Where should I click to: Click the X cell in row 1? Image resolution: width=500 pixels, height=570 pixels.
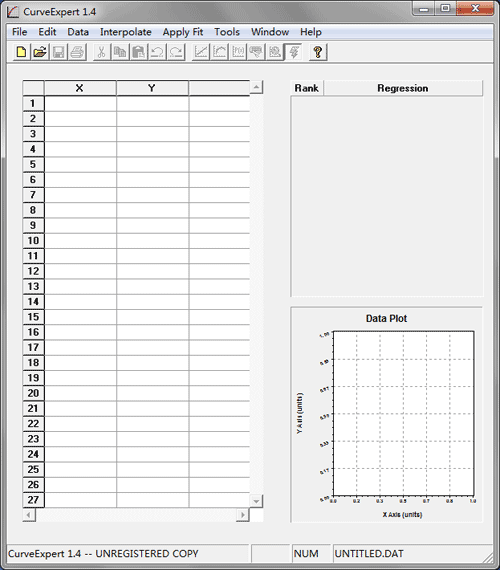pos(80,104)
